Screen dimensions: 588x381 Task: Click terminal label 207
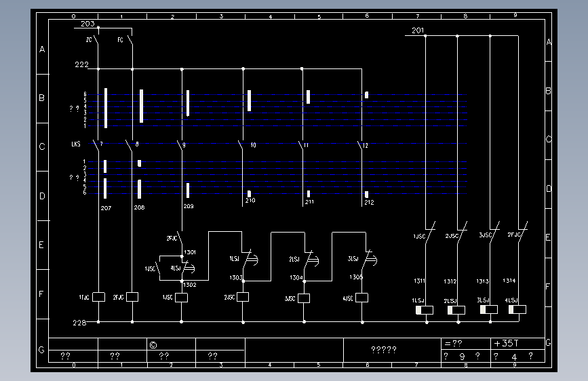pos(106,208)
